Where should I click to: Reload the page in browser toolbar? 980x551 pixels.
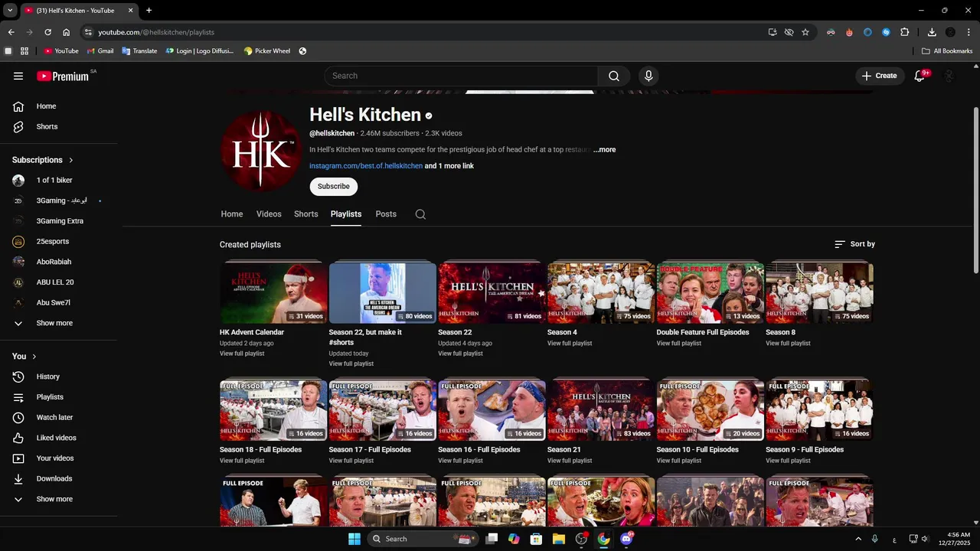pos(47,32)
